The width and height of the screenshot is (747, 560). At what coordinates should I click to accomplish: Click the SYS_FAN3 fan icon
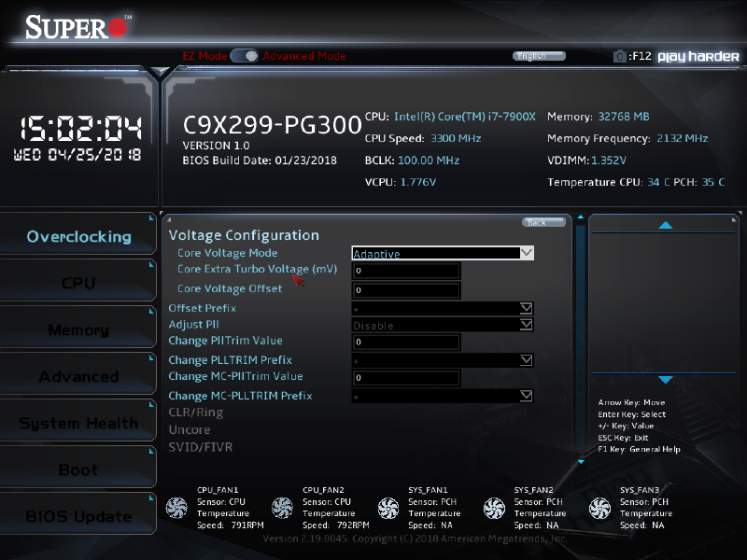pyautogui.click(x=599, y=508)
